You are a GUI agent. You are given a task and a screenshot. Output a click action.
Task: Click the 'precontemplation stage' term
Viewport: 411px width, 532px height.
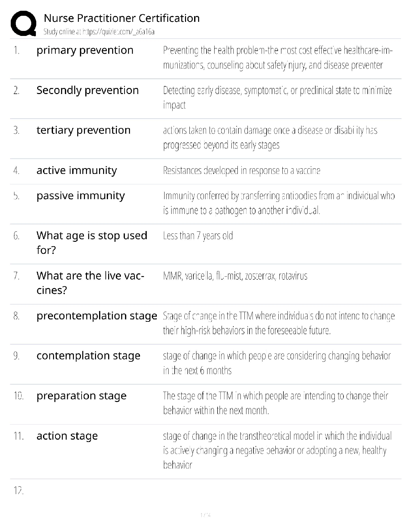click(x=97, y=316)
